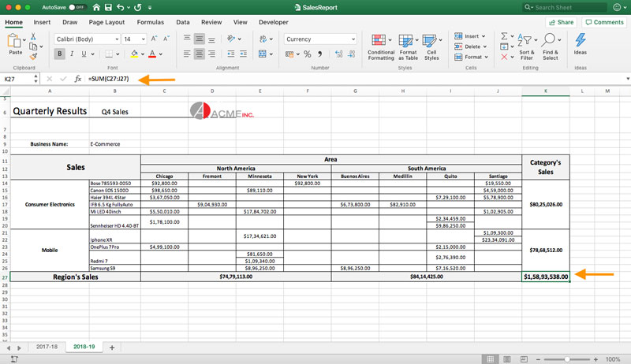Decrease font size with smaller A
The image size is (631, 364).
click(x=166, y=39)
